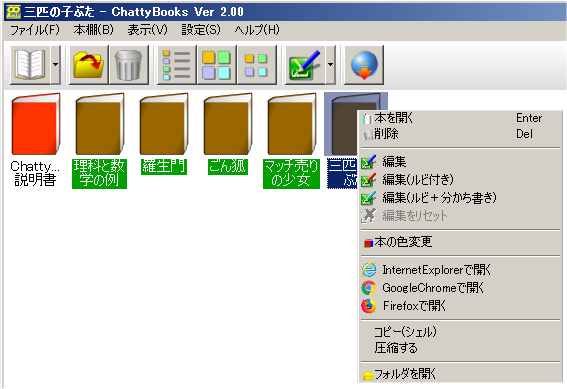567x389 pixels.
Task: Switch to large icons view
Action: click(217, 65)
